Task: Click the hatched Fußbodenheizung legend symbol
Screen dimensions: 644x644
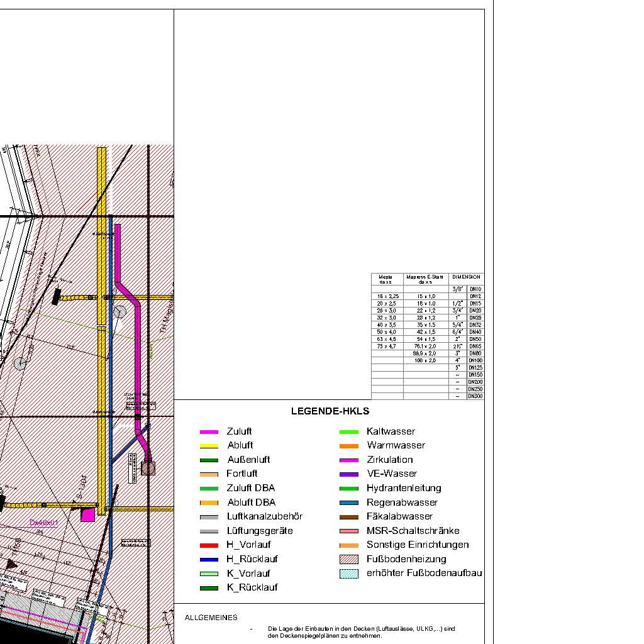Action: (x=348, y=559)
